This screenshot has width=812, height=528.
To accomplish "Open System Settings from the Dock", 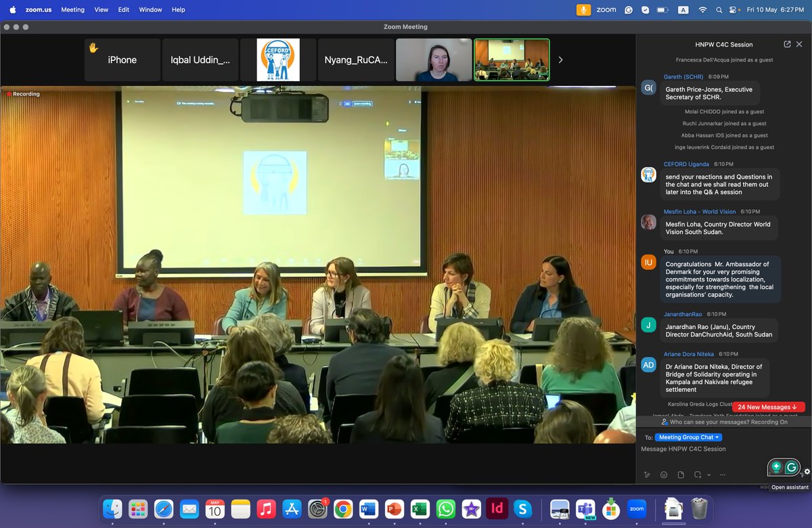I will click(317, 508).
